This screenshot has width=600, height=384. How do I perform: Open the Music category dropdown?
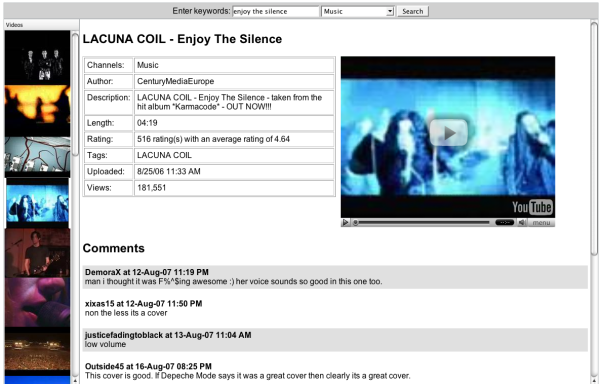[358, 11]
